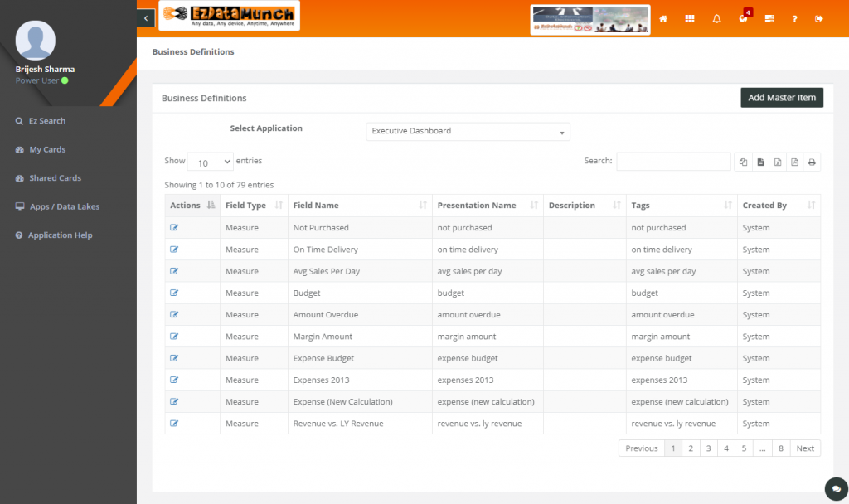The width and height of the screenshot is (849, 504).
Task: Click the Business Definitions breadcrumb title
Action: (193, 52)
